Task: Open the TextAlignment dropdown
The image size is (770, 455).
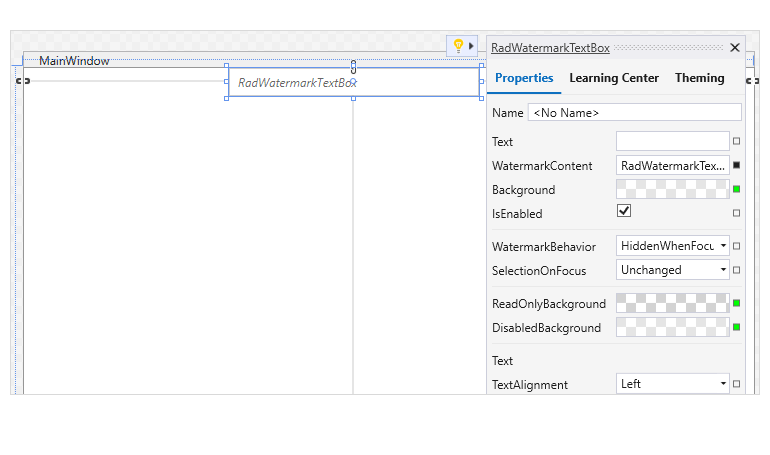Action: (x=672, y=384)
